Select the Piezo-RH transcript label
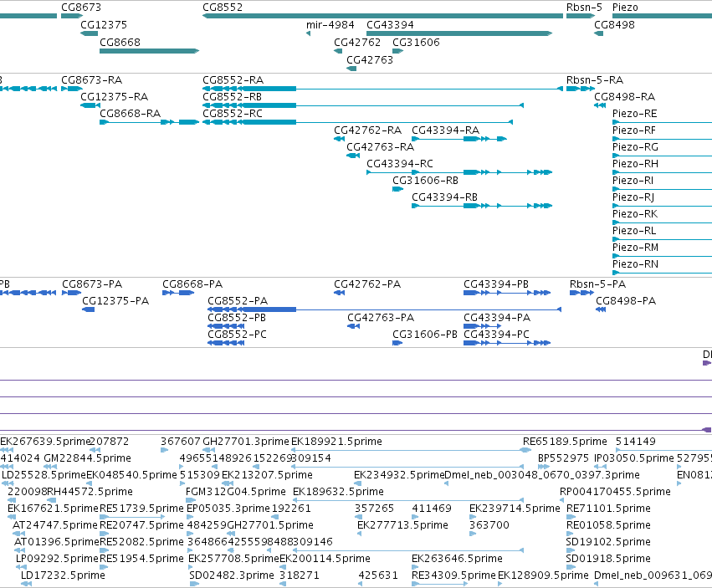The image size is (712, 588). click(635, 163)
